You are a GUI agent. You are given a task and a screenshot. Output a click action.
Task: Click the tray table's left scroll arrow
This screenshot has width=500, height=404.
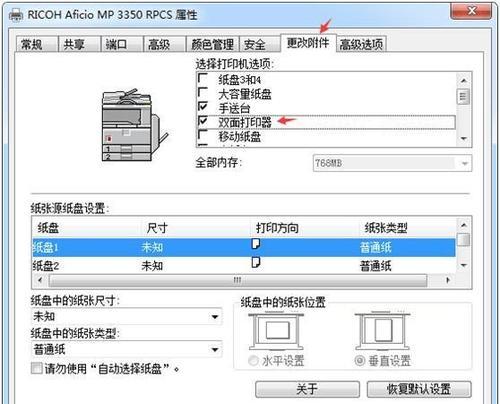tap(40, 280)
